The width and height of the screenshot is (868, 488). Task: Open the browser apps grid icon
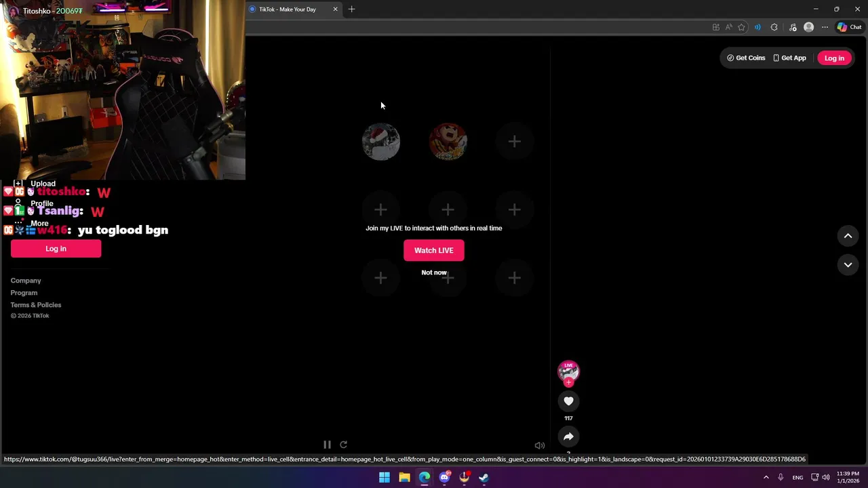click(716, 27)
